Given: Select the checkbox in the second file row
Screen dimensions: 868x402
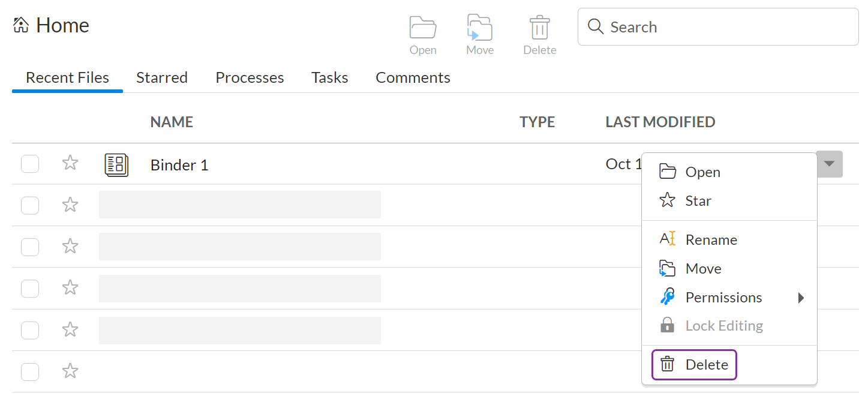Looking at the screenshot, I should (30, 205).
